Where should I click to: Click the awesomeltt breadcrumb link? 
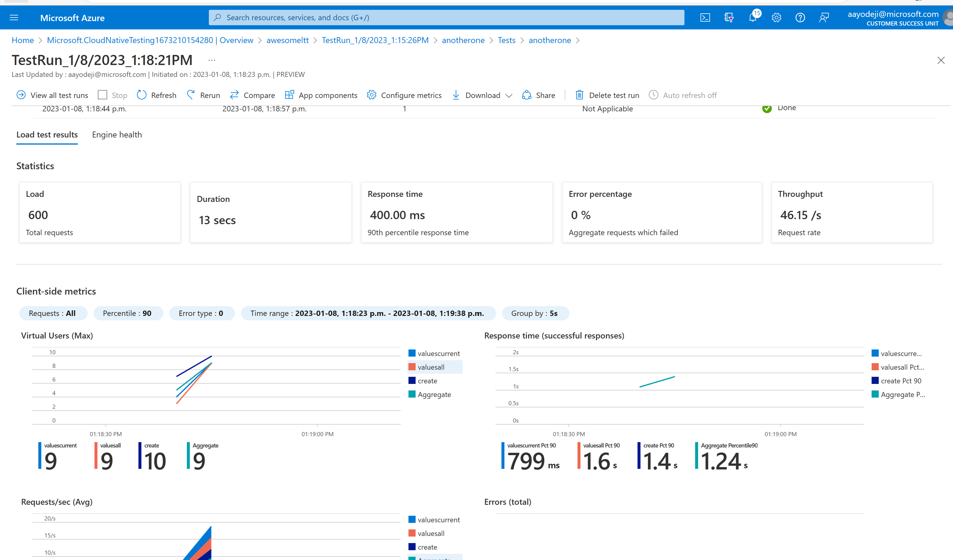(x=287, y=40)
